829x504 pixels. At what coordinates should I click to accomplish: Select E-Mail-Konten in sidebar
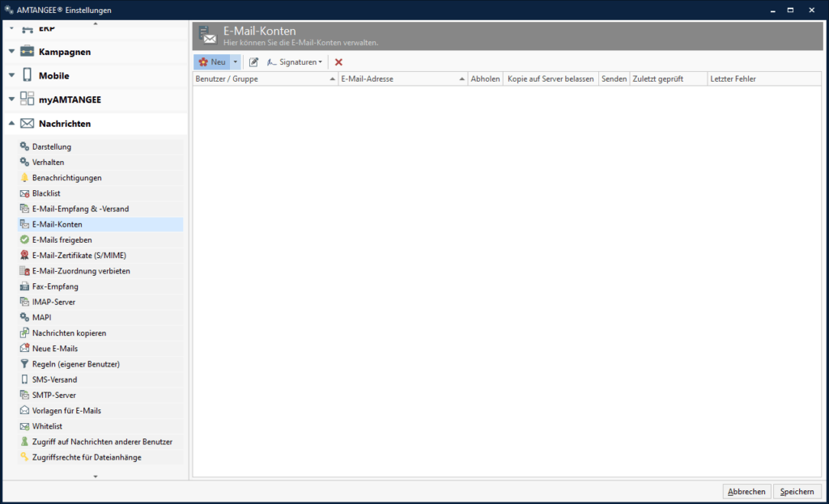pyautogui.click(x=100, y=224)
